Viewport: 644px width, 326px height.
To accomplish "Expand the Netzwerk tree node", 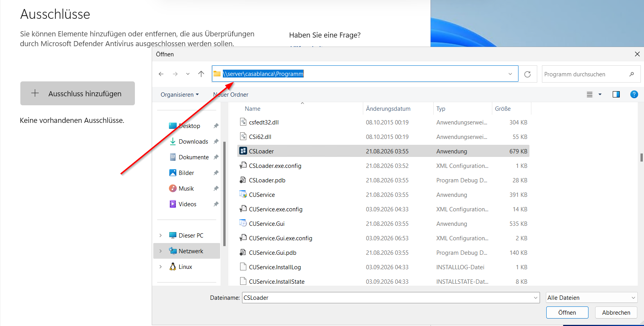I will 161,251.
